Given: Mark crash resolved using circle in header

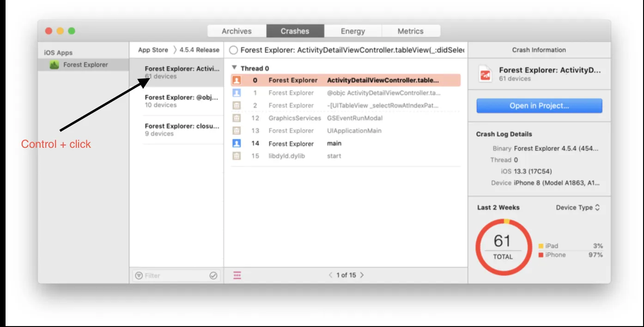Looking at the screenshot, I should coord(234,50).
